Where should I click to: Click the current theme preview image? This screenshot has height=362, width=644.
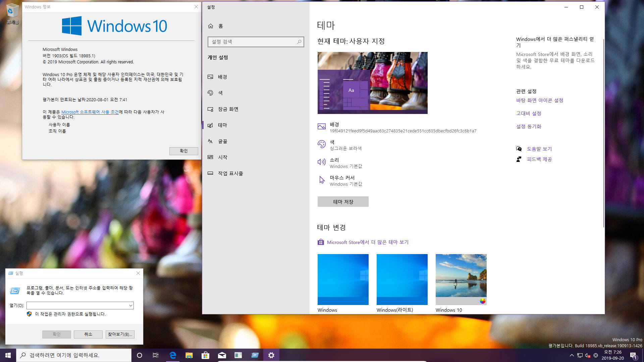(372, 83)
